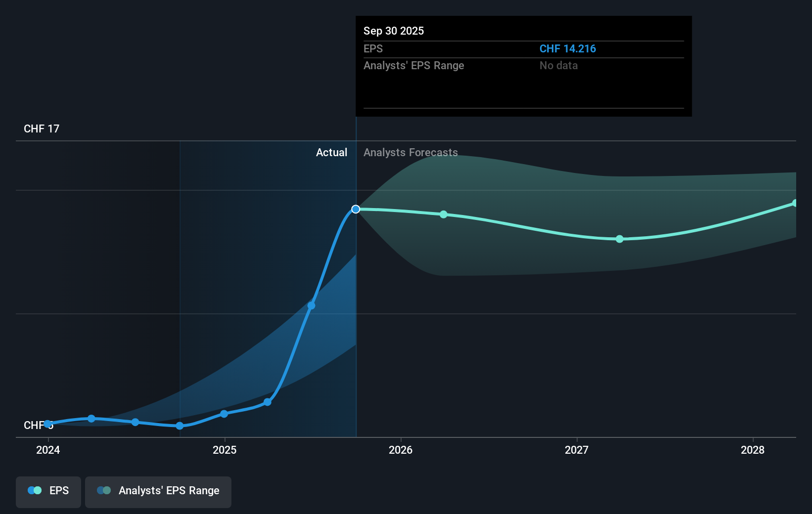Click the lowest EPS point in late 2024
The height and width of the screenshot is (514, 812).
click(180, 426)
